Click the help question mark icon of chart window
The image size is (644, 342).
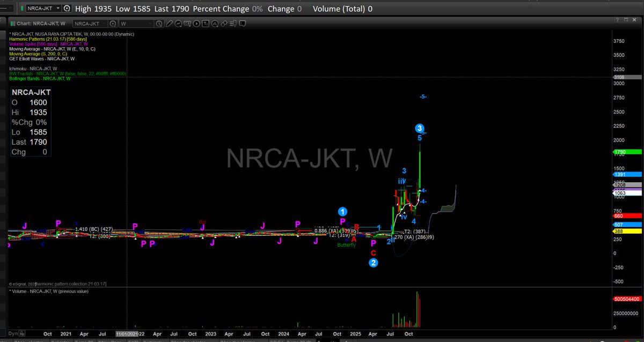pyautogui.click(x=618, y=19)
